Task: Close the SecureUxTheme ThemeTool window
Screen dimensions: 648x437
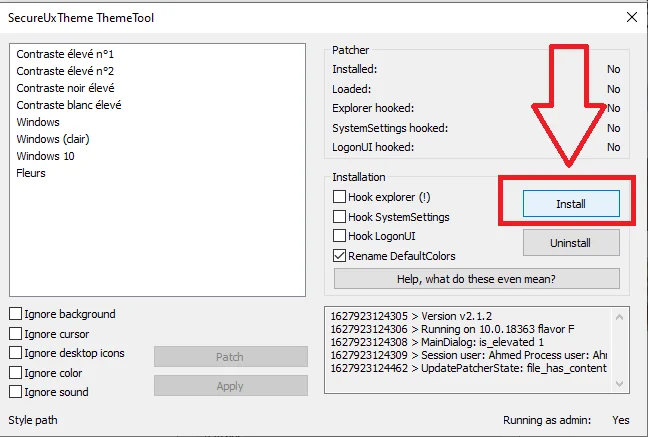Action: pos(630,17)
